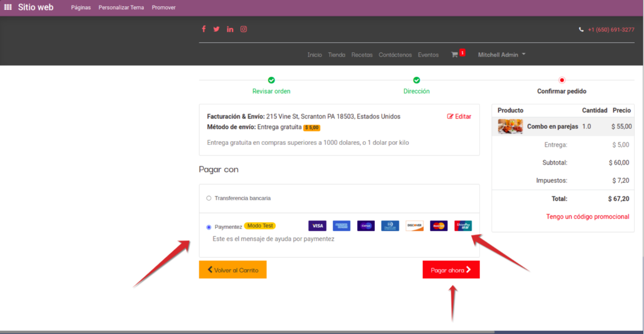Click the Twitter social icon
Viewport: 644px width, 334px height.
click(x=216, y=29)
